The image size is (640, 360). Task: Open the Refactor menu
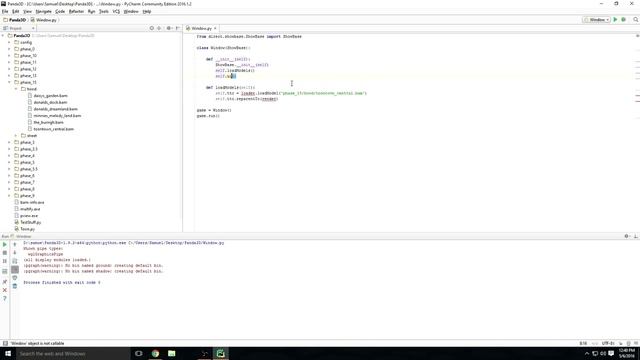[x=76, y=11]
